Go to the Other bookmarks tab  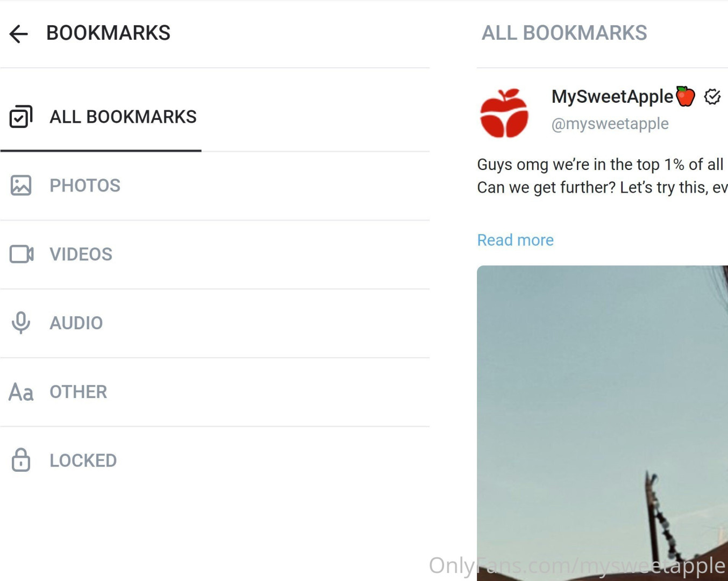[78, 392]
